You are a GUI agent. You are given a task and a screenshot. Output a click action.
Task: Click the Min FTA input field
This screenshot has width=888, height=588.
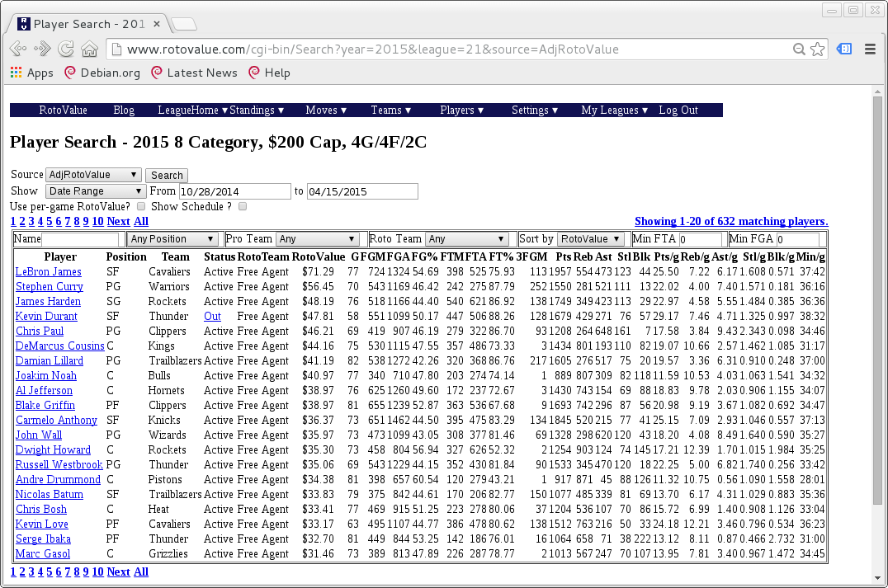point(701,239)
